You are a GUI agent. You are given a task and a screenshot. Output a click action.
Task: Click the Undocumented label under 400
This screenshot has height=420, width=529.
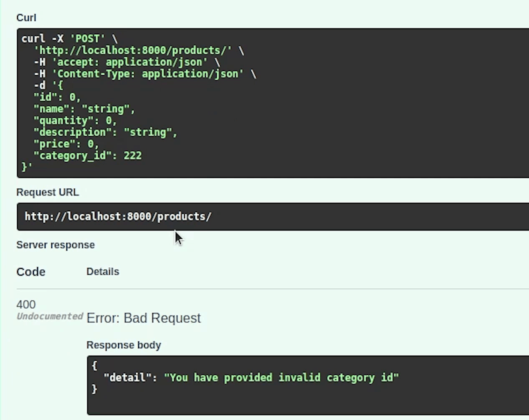pyautogui.click(x=50, y=316)
